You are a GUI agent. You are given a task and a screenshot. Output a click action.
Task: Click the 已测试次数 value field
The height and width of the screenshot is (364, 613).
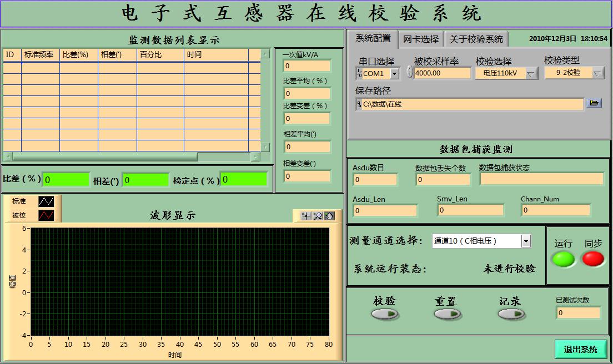click(578, 312)
